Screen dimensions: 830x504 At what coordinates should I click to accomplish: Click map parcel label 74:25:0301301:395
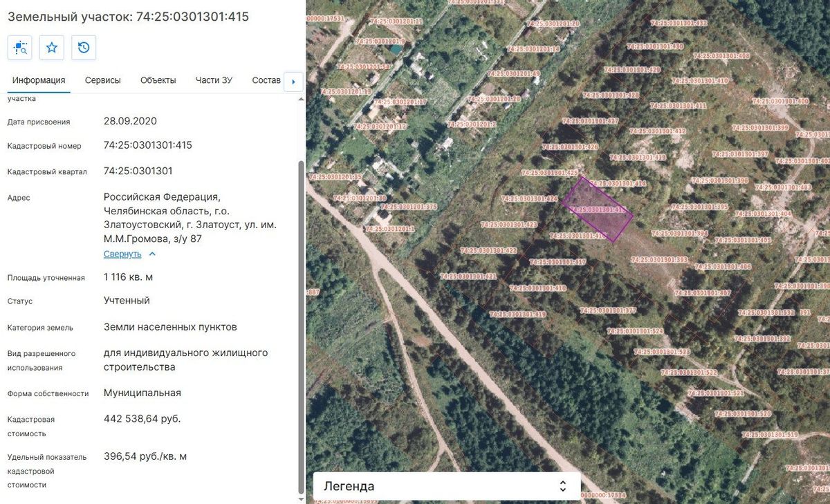point(700,207)
